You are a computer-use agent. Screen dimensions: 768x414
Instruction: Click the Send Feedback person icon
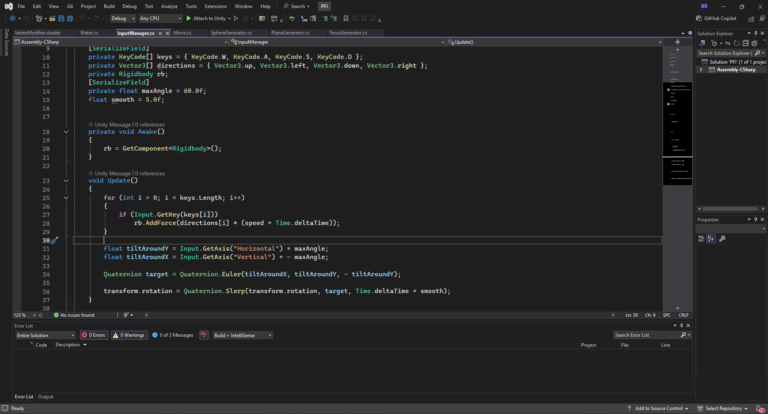(762, 19)
